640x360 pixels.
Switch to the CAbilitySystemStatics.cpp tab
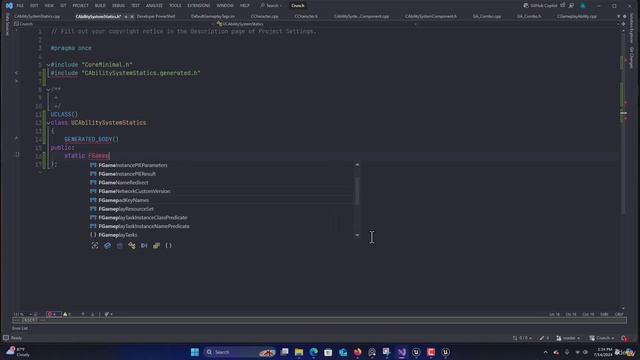click(37, 16)
